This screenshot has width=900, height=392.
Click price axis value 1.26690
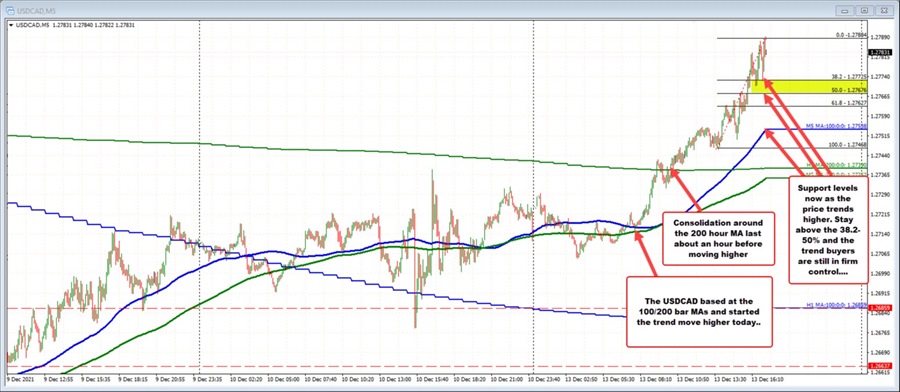pyautogui.click(x=880, y=352)
